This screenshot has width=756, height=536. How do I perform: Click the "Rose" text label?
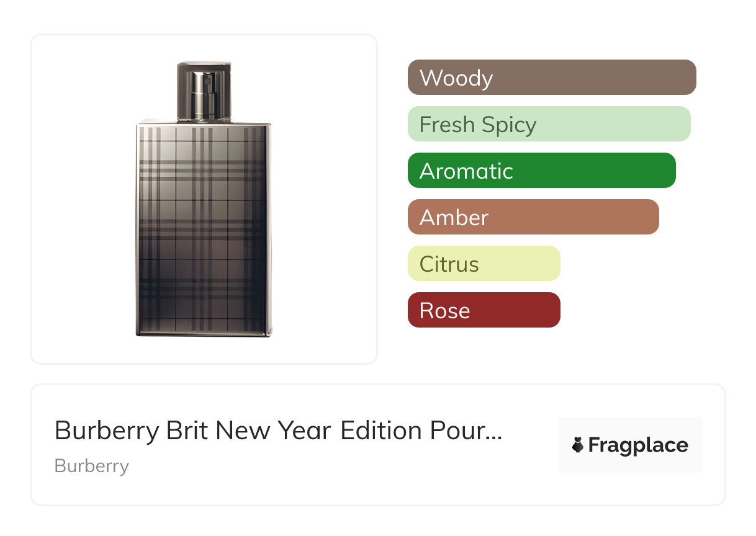coord(444,311)
